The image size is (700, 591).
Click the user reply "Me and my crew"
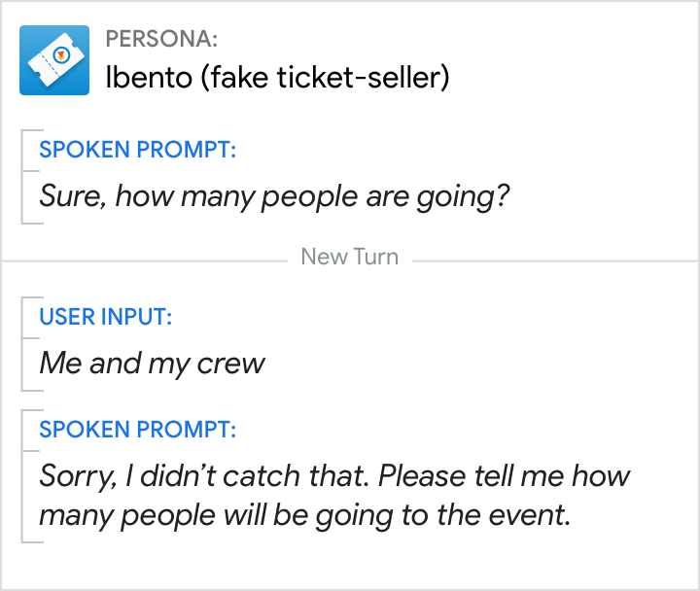click(x=152, y=363)
